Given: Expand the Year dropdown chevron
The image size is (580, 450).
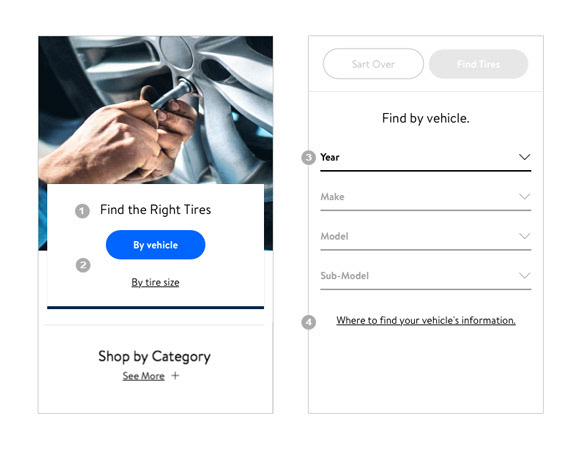Looking at the screenshot, I should coord(525,157).
